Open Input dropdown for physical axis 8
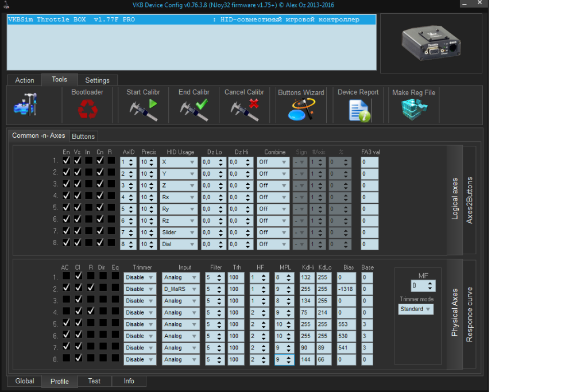The width and height of the screenshot is (588, 392). [181, 359]
